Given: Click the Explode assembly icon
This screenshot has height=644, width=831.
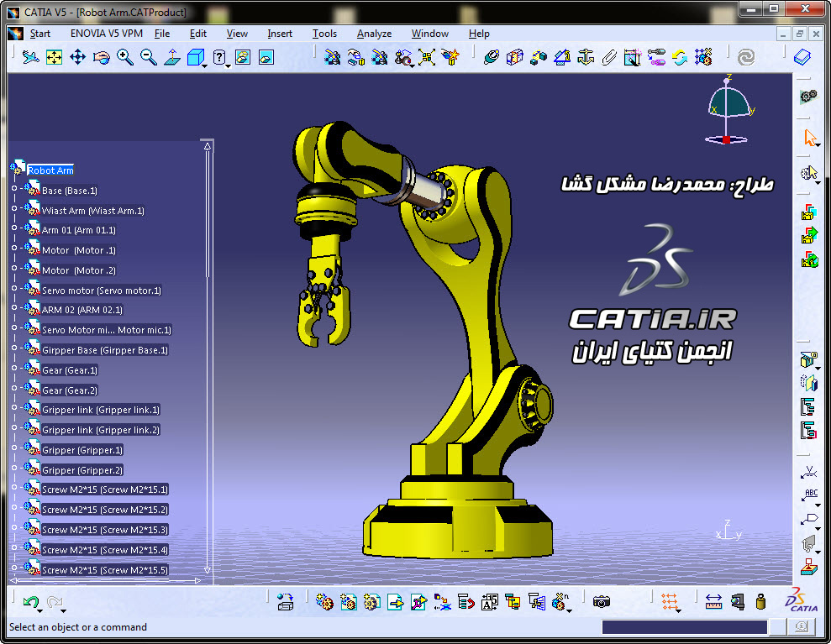Looking at the screenshot, I should tap(427, 56).
